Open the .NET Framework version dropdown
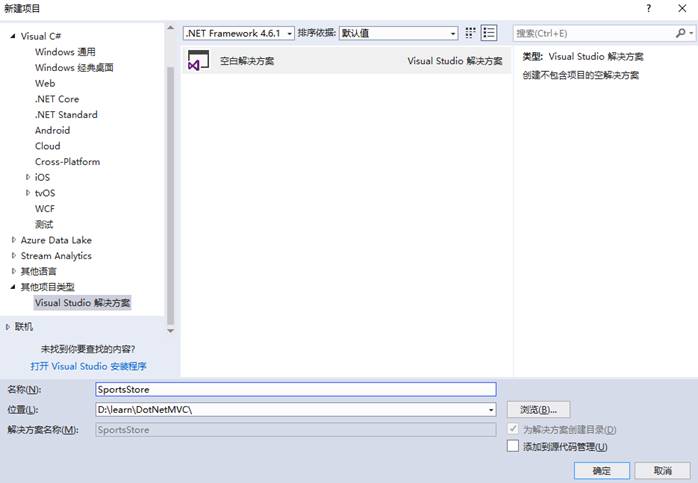Screen dimensions: 698x483 (239, 33)
